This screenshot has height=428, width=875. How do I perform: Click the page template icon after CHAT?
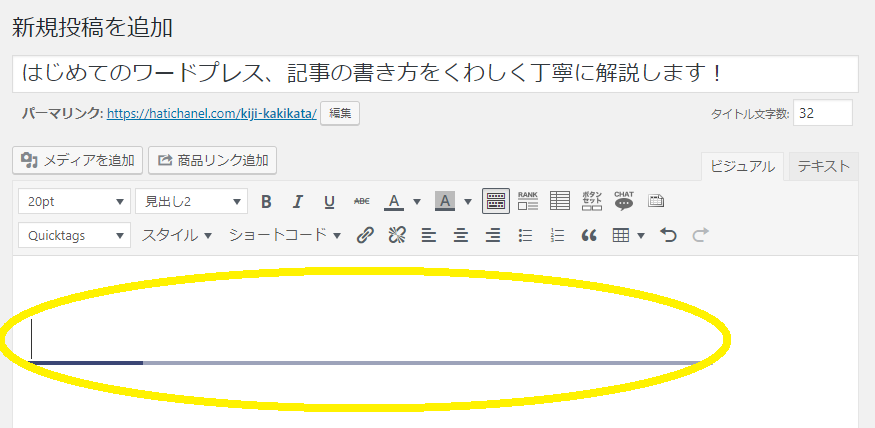[656, 201]
